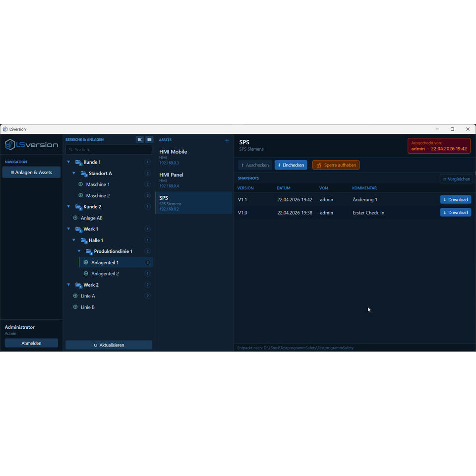Click the Maschine 2 asset-group icon
Image resolution: width=476 pixels, height=476 pixels.
pos(80,195)
